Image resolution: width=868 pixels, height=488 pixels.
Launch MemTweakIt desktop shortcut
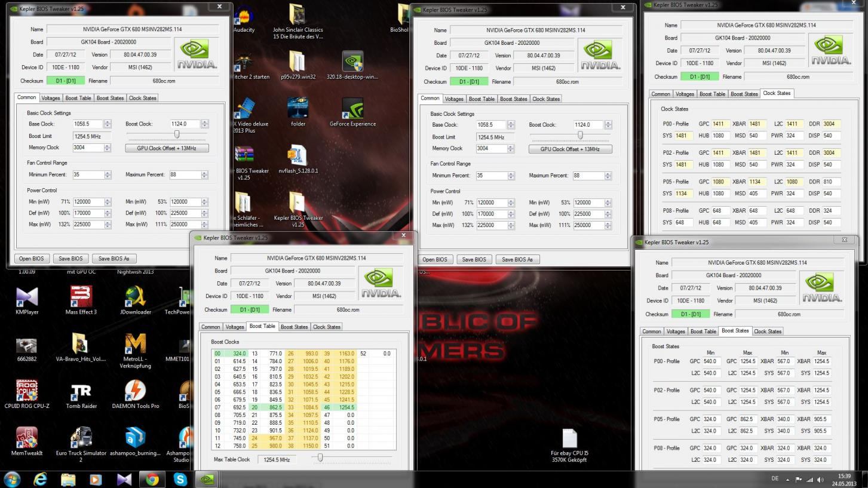[x=26, y=441]
